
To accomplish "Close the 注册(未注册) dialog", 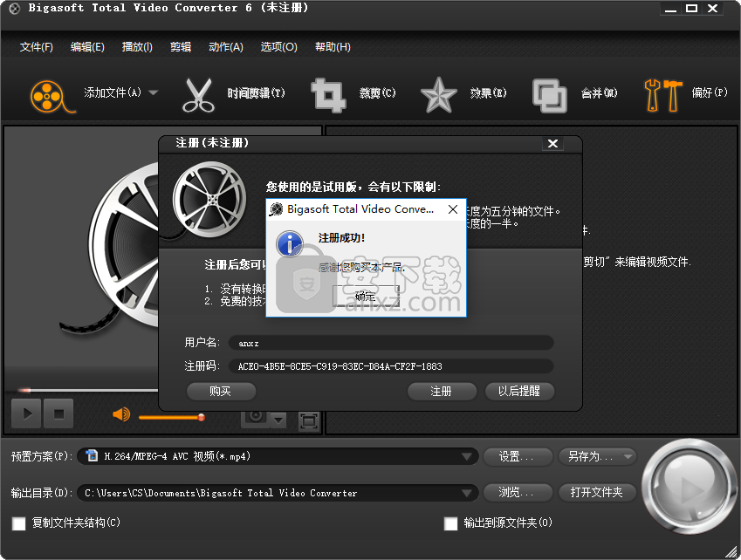I will click(x=552, y=144).
